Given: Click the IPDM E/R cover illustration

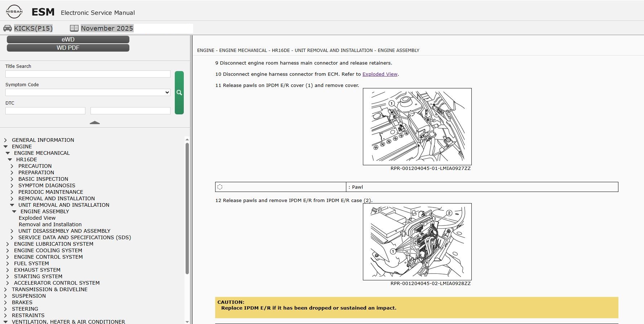Looking at the screenshot, I should tap(417, 127).
